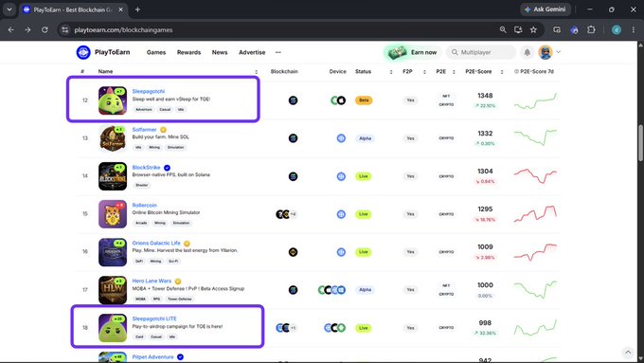Click the Ask Gemini button
644x363 pixels.
tap(546, 9)
